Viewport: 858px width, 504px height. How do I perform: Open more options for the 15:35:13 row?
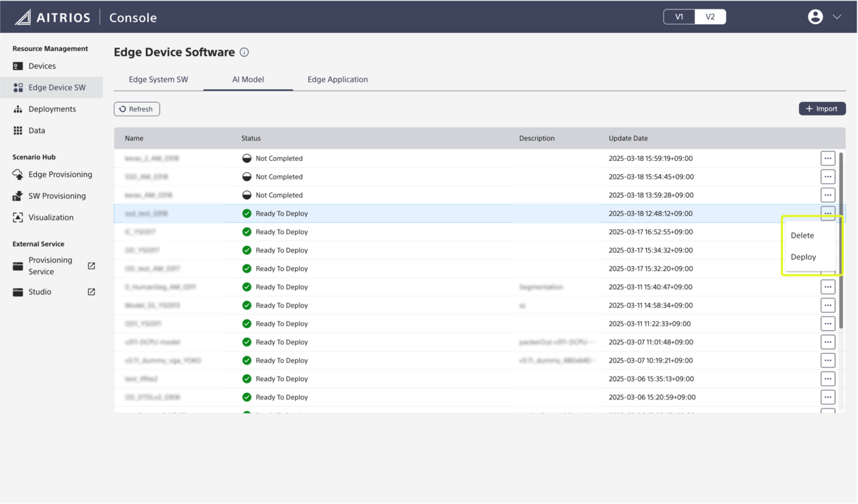click(828, 379)
